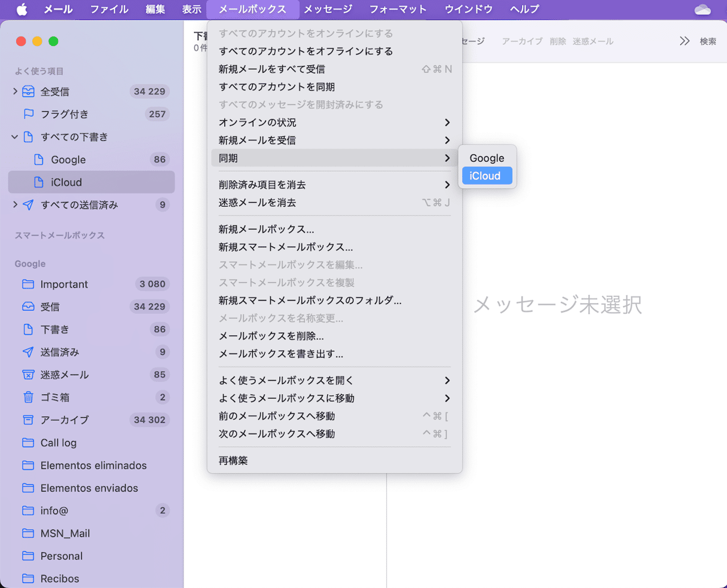This screenshot has height=588, width=727.
Task: Choose メールボックスを削除...
Action: point(335,336)
